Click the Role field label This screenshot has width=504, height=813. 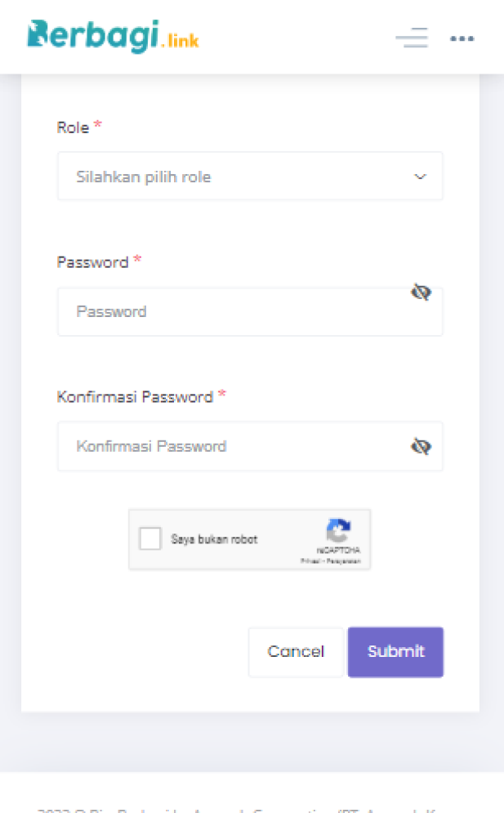tap(73, 127)
